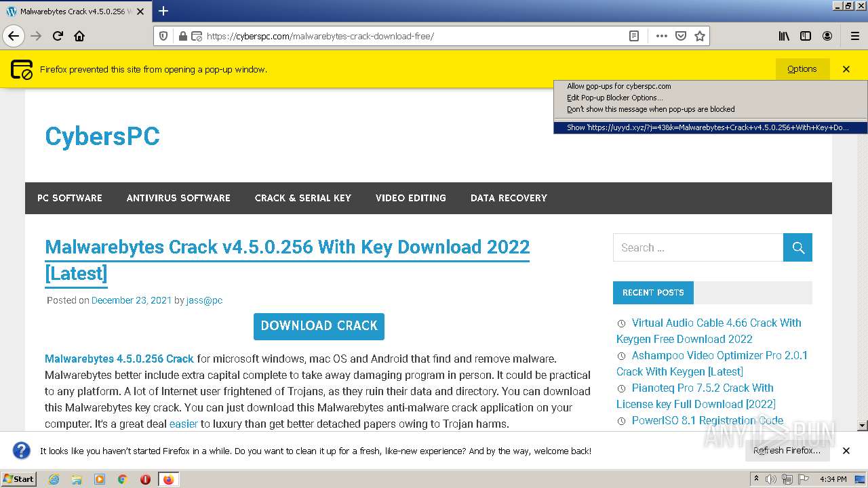The width and height of the screenshot is (868, 488).
Task: Click the forward navigation arrow
Action: (36, 36)
